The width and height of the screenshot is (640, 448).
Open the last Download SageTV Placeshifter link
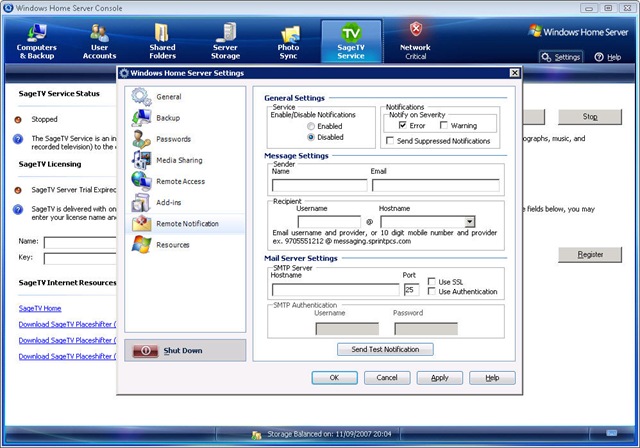click(x=67, y=356)
